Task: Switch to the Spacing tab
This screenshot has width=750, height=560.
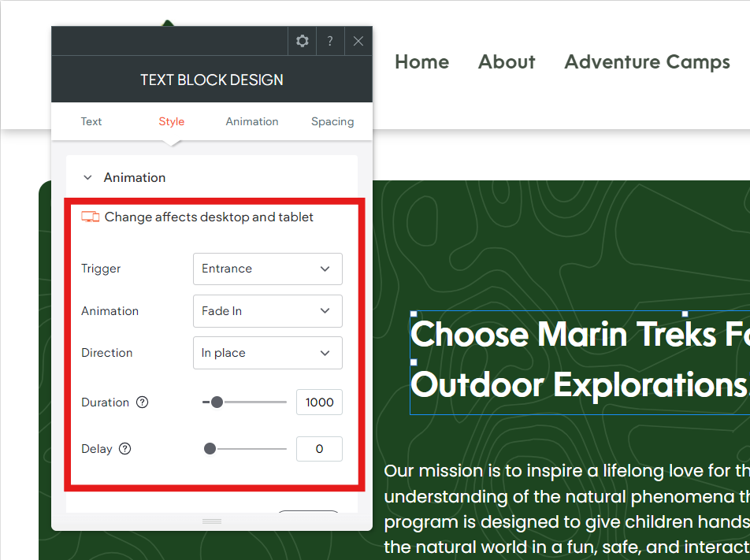Action: tap(332, 121)
